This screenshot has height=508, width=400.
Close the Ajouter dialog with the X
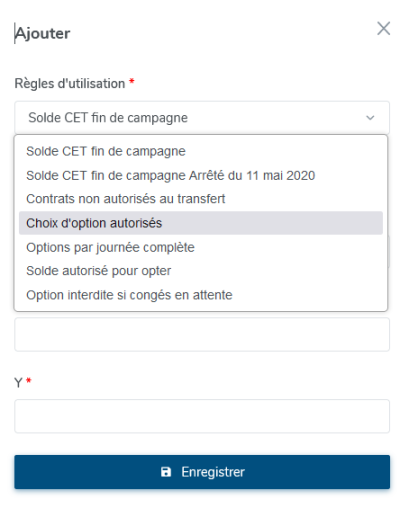[x=383, y=28]
